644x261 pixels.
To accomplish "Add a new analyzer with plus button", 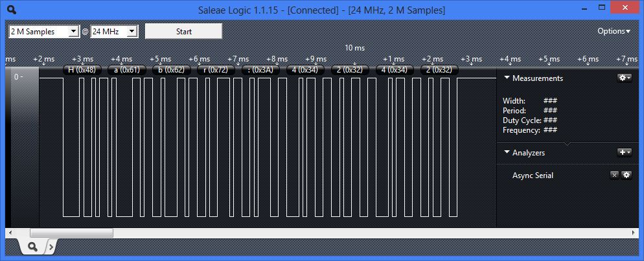I will coord(624,152).
